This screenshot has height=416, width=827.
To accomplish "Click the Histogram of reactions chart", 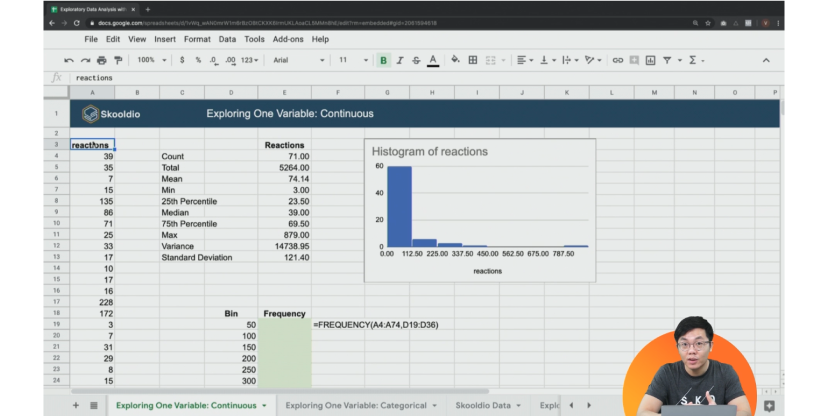I will pos(480,210).
